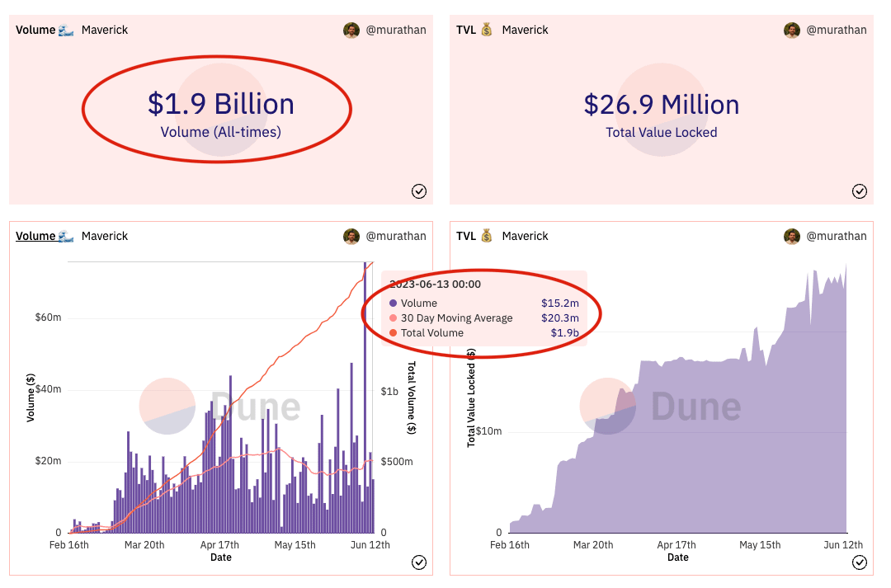891x588 pixels.
Task: Click the 30 Day Moving Average tooltip label
Action: click(x=457, y=318)
